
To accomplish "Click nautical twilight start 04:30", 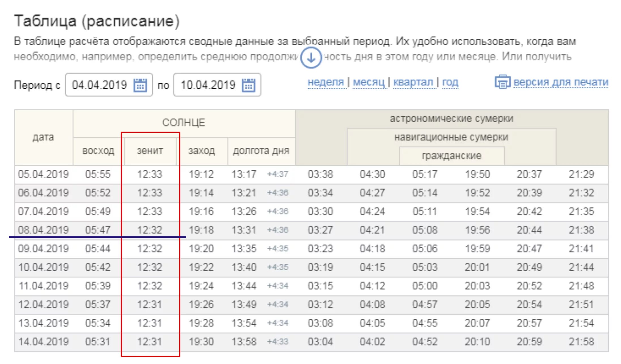I will pyautogui.click(x=372, y=174).
